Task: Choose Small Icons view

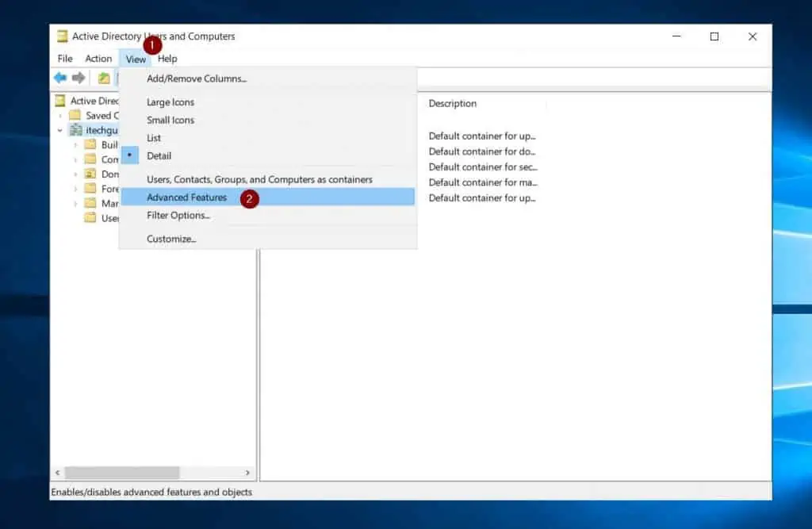Action: 268,120
